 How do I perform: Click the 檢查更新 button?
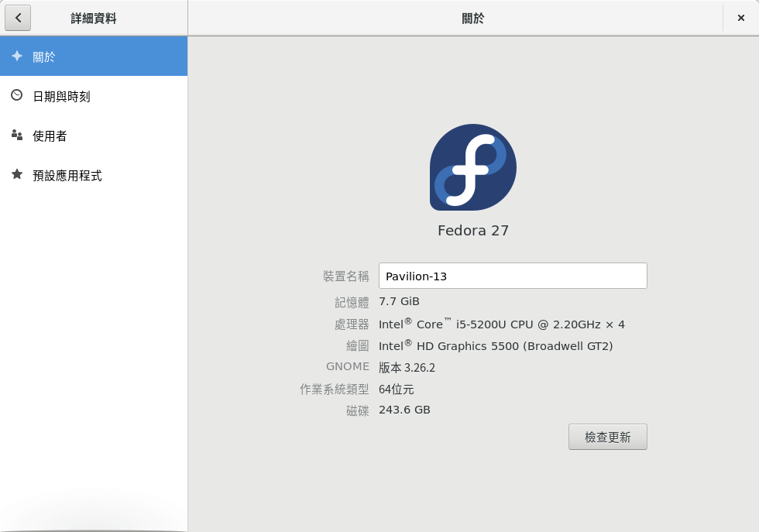[x=607, y=437]
